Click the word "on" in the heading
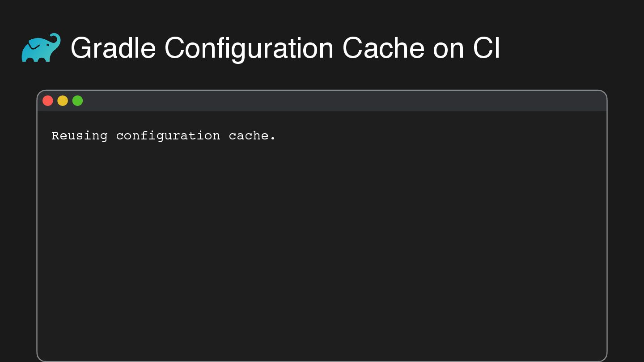This screenshot has width=644, height=362. click(449, 48)
